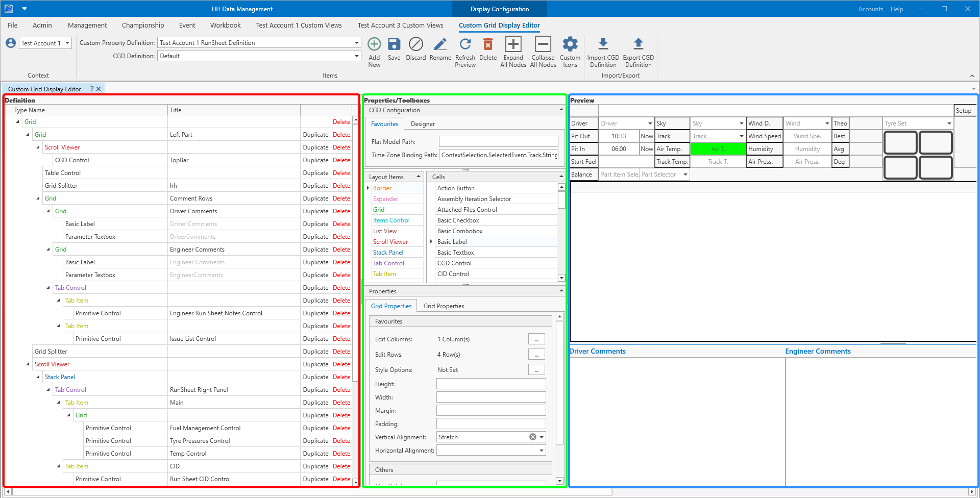Collapse all nodes in the definition tree

[x=543, y=45]
